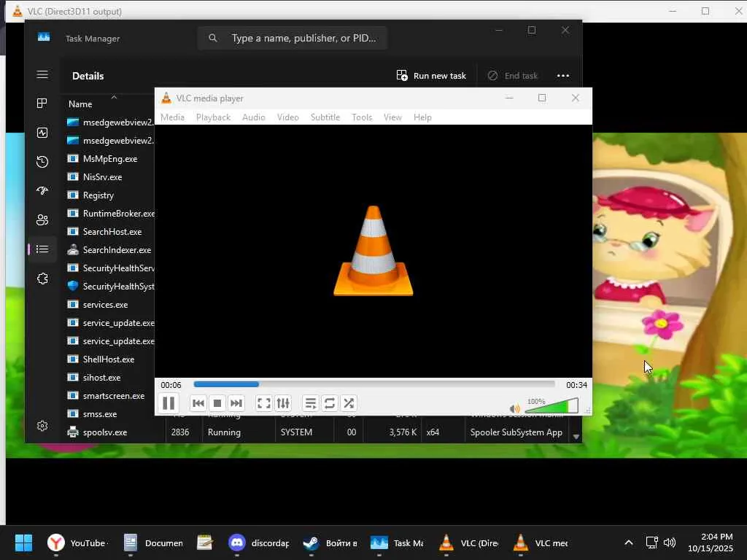Toggle the VLC playlist view
747x560 pixels.
coord(311,403)
